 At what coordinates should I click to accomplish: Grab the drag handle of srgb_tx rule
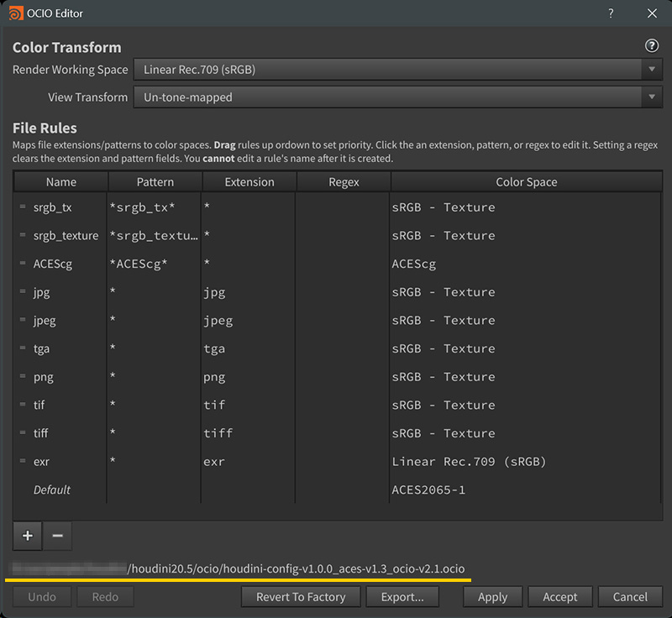(23, 207)
